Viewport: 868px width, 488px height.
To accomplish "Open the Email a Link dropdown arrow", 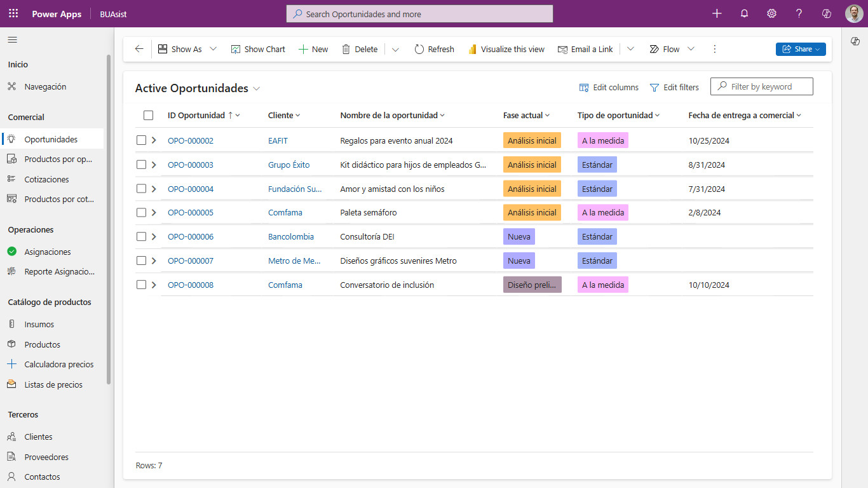I will [630, 49].
